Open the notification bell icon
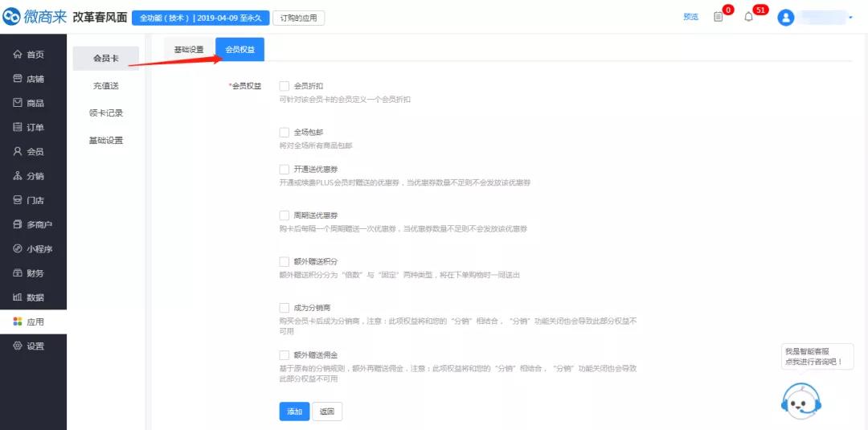 (749, 17)
